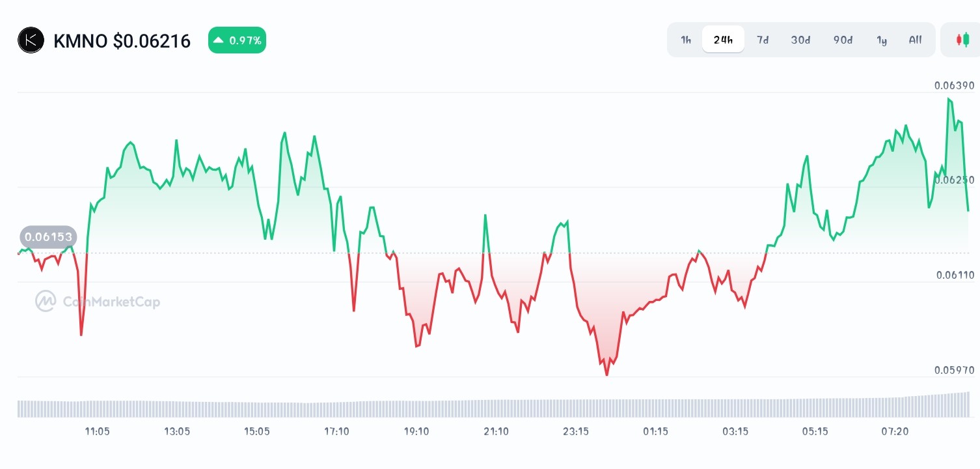980x469 pixels.
Task: Click the 07:20 time axis label
Action: 895,431
